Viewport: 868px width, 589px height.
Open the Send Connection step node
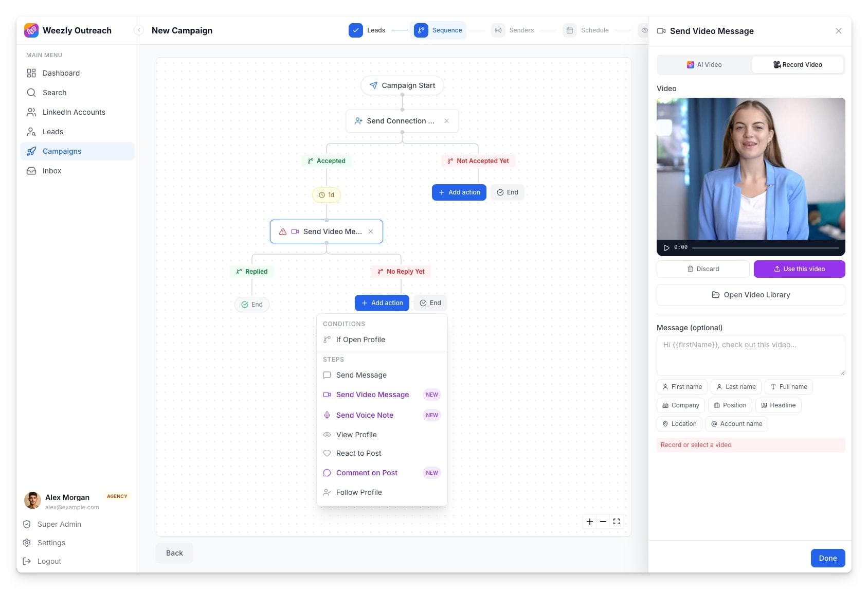[x=402, y=121]
